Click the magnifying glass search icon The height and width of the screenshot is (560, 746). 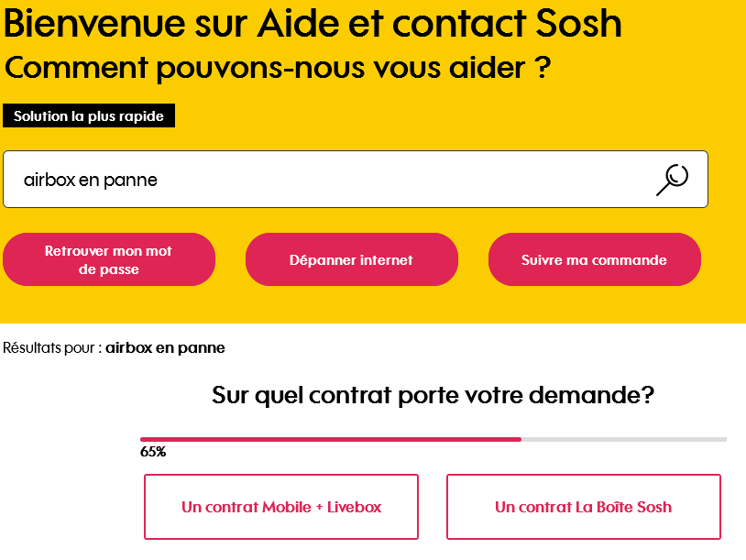tap(672, 179)
